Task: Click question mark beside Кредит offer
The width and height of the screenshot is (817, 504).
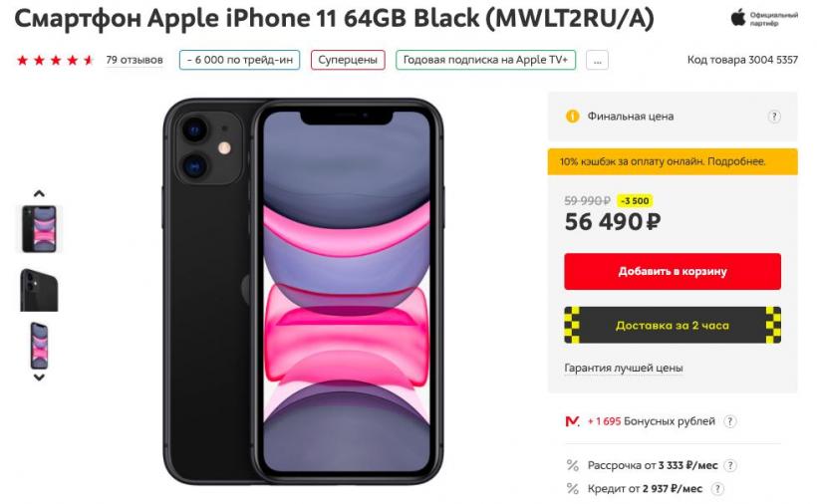Action: [x=717, y=488]
